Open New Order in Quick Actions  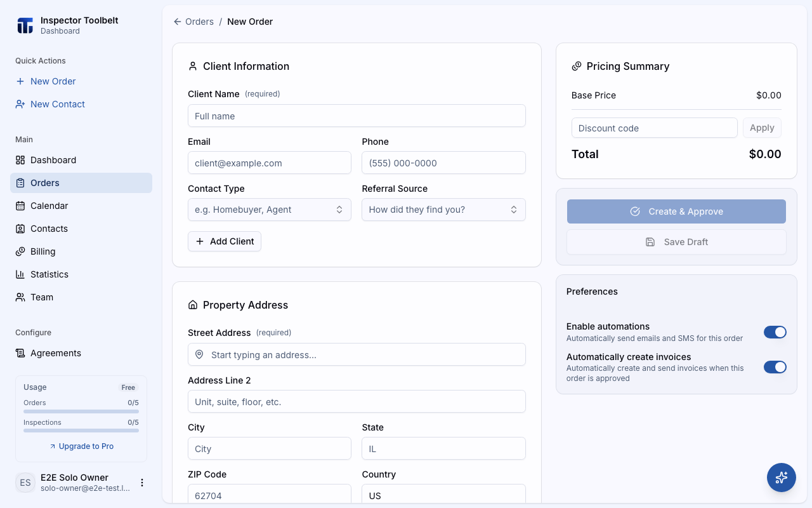pyautogui.click(x=81, y=81)
